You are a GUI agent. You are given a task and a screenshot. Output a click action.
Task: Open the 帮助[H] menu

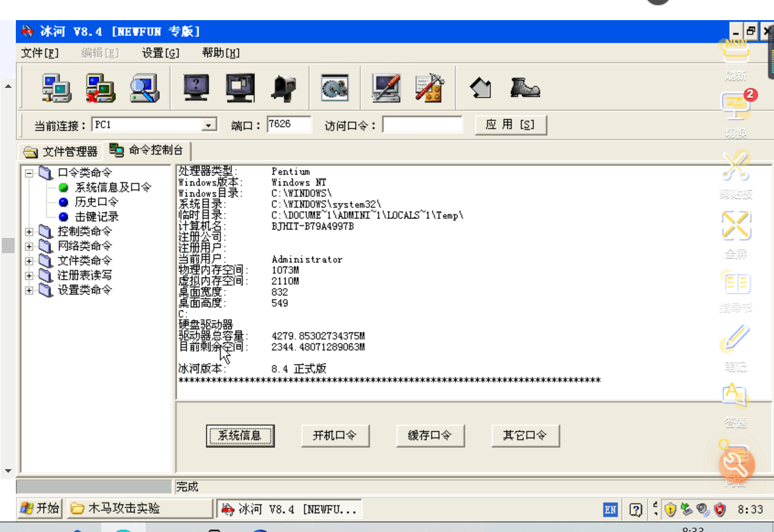221,52
